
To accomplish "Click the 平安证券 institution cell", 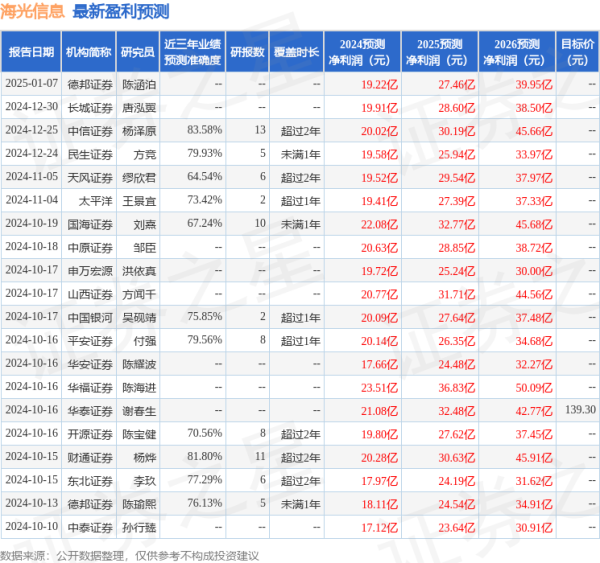I will 90,341.
